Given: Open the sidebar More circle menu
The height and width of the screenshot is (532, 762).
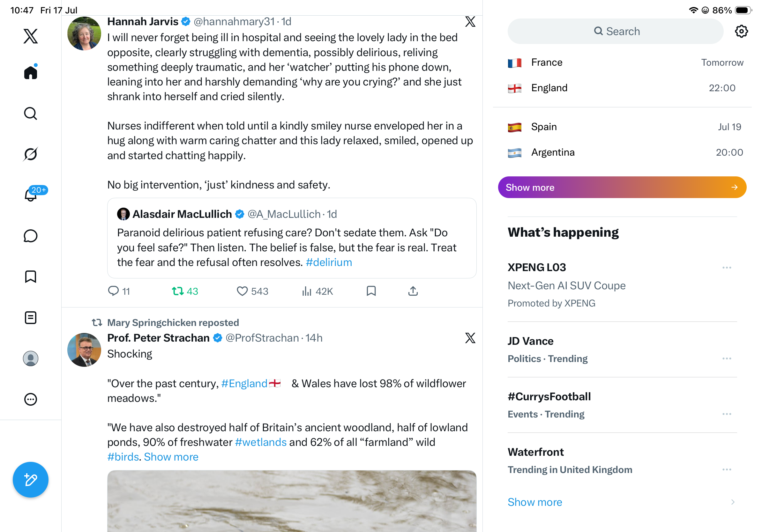Looking at the screenshot, I should pos(31,399).
